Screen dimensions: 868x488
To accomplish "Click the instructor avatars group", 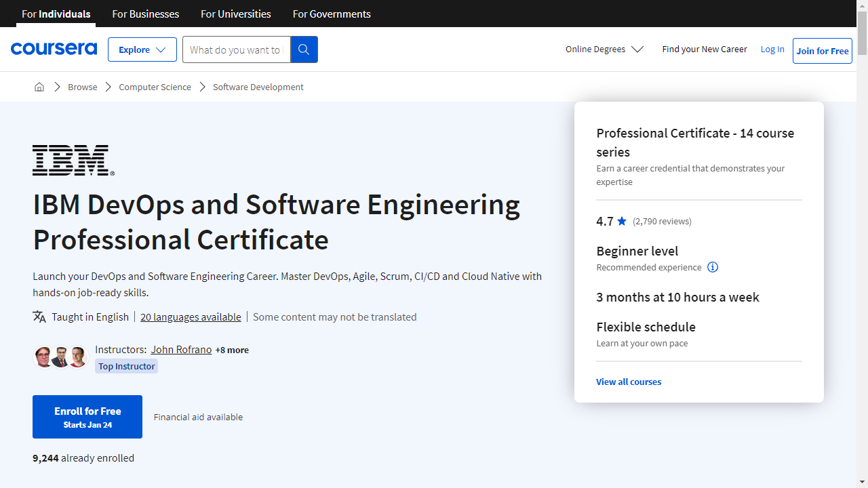I will tap(61, 357).
